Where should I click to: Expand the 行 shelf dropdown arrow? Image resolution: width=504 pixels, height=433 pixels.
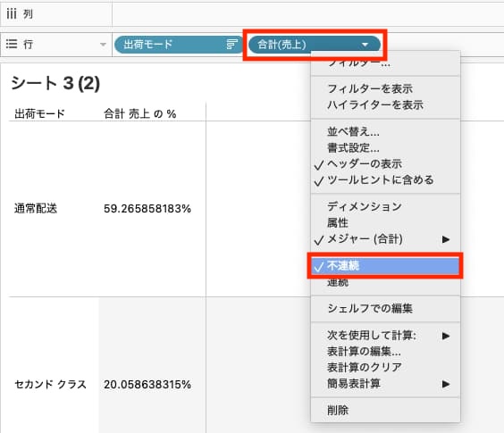pos(103,45)
